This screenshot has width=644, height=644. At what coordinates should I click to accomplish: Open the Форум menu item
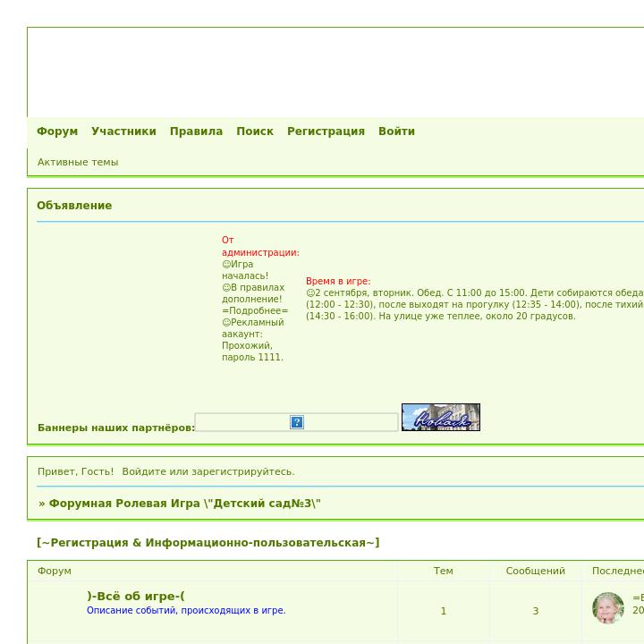tap(57, 131)
